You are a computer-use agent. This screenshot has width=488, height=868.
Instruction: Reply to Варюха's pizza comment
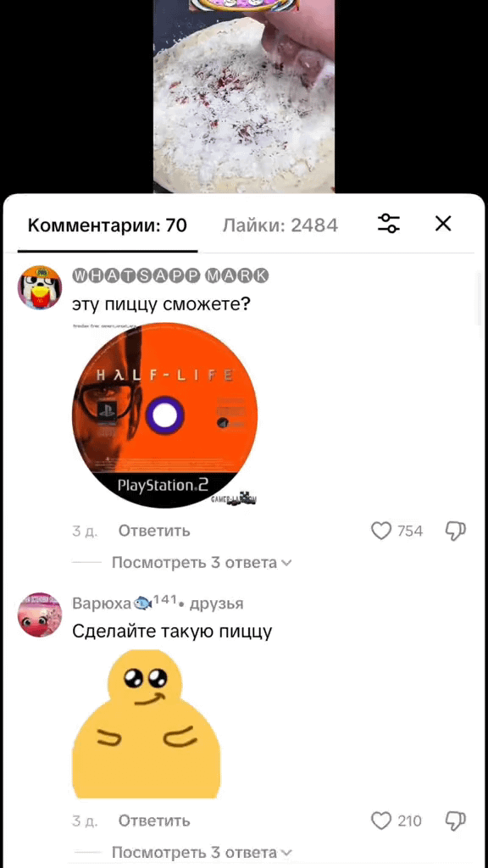(x=154, y=821)
